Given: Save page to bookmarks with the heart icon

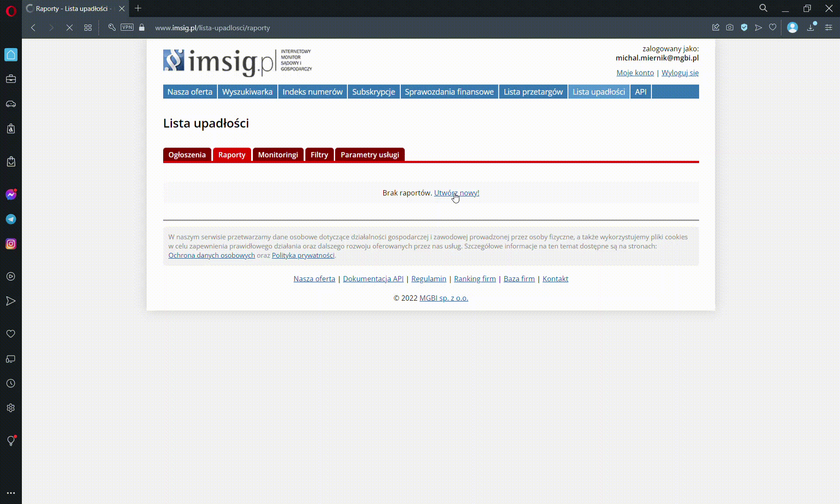Looking at the screenshot, I should [772, 27].
